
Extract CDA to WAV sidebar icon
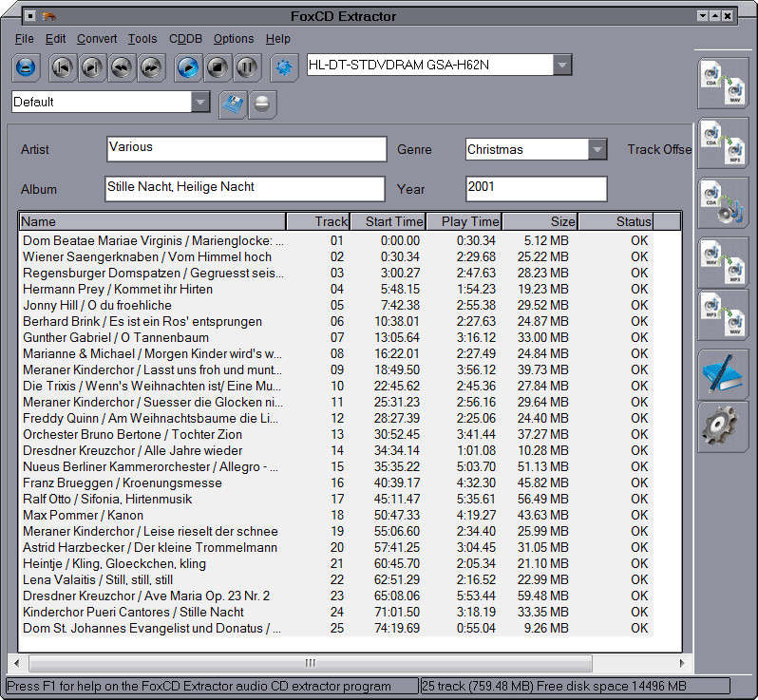pyautogui.click(x=723, y=84)
